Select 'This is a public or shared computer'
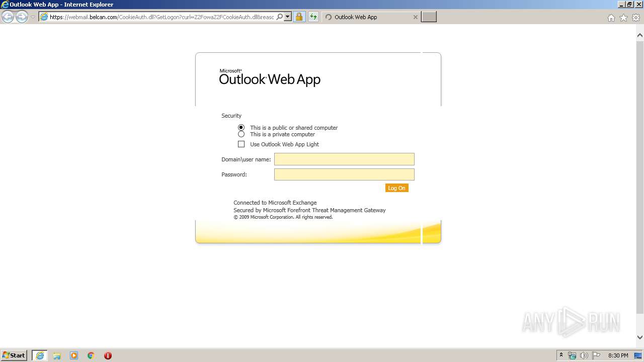The height and width of the screenshot is (362, 644). coord(241,128)
